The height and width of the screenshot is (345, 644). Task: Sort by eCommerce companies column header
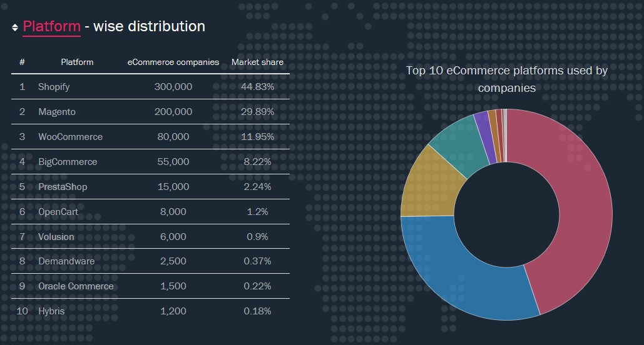(173, 62)
